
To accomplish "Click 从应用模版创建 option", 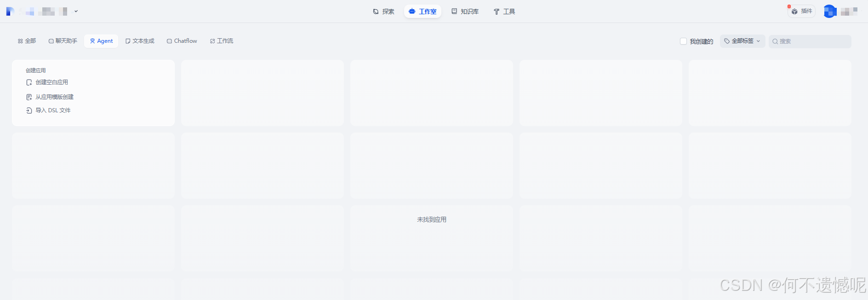I will click(54, 97).
